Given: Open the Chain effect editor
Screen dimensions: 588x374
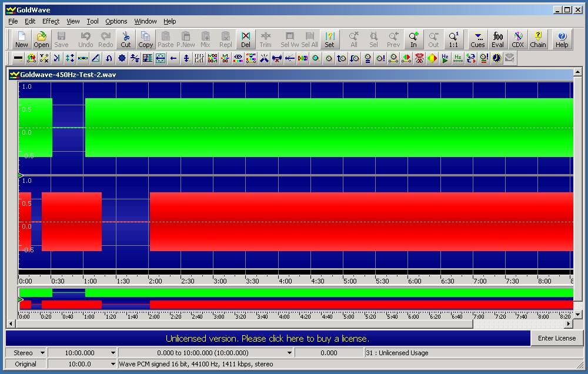Looking at the screenshot, I should click(x=538, y=39).
